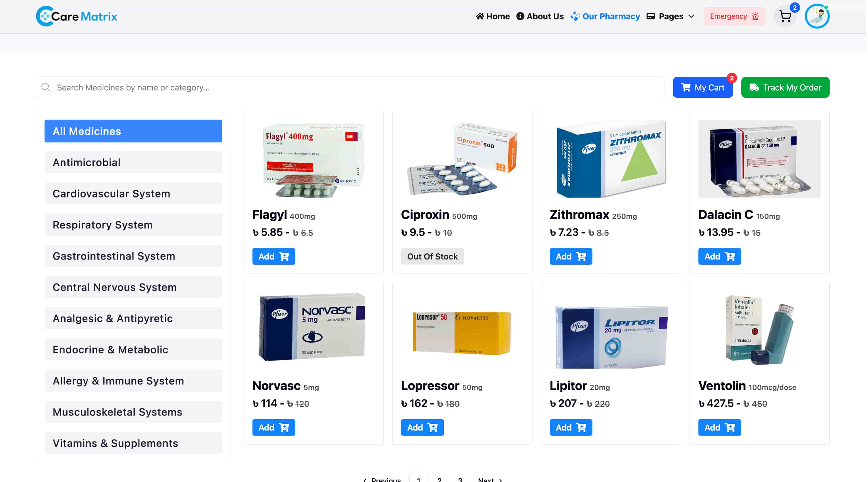Open the About Us page

click(541, 16)
